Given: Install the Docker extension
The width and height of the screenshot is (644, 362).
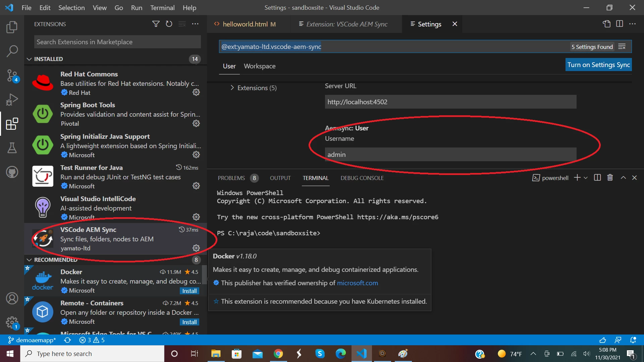Looking at the screenshot, I should [x=190, y=291].
